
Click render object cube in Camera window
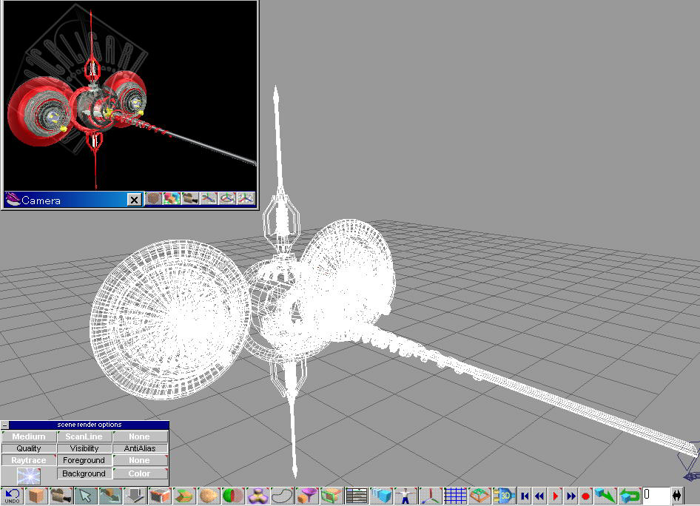154,199
